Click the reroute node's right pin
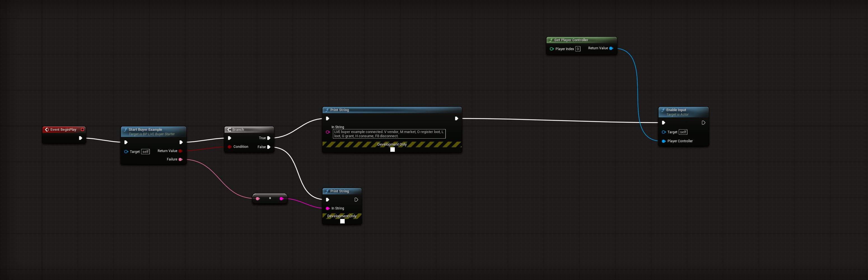 click(282, 199)
